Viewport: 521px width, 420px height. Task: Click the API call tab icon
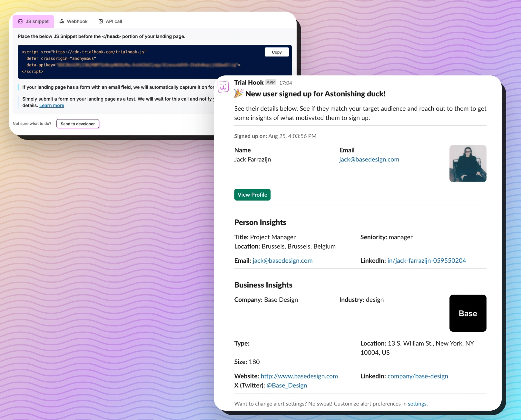[101, 22]
